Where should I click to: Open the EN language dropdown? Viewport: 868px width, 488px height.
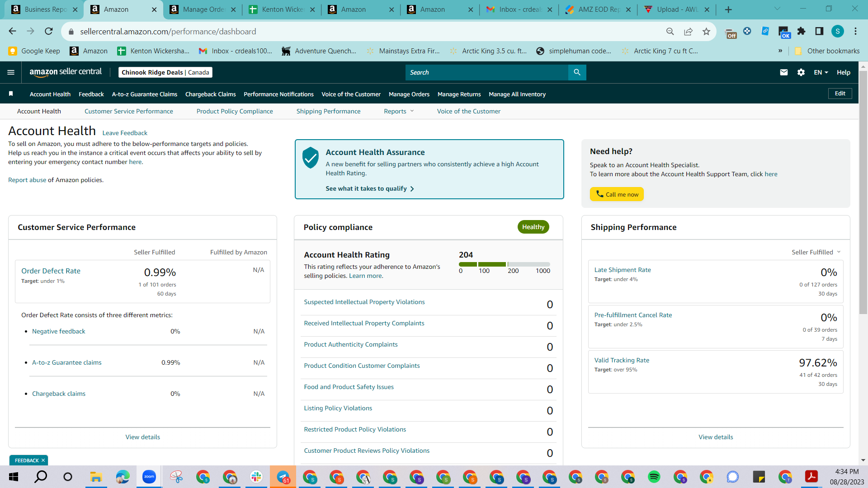(x=821, y=72)
